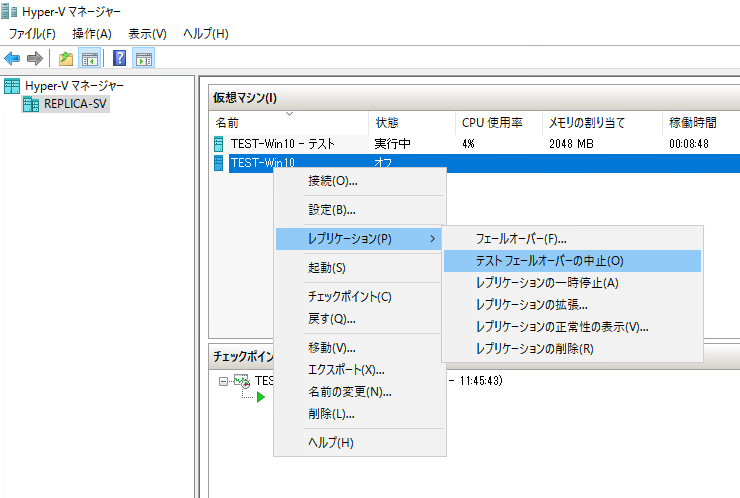Click the VM icon beside TEST-Win10 - テスト
Viewport: 740px width, 498px height.
[218, 143]
